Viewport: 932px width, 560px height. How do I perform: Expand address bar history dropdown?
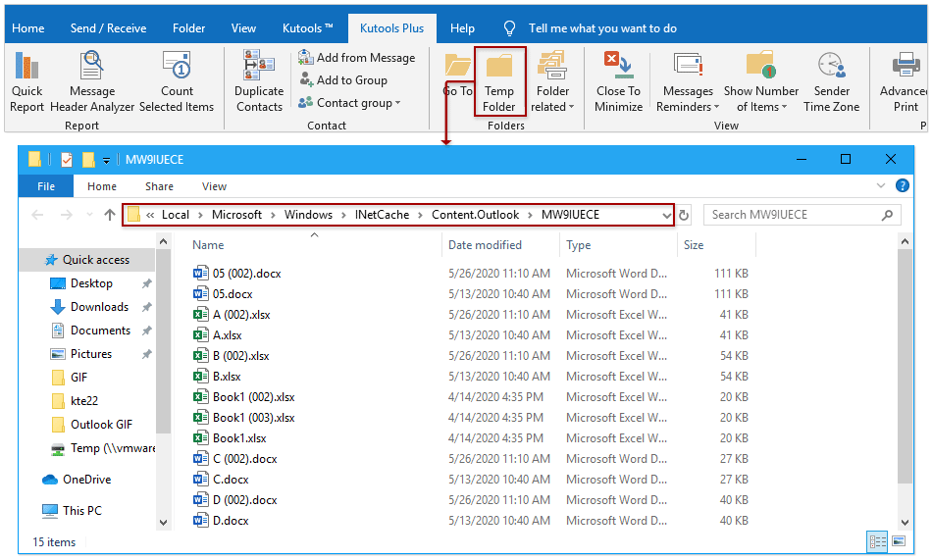pos(666,215)
